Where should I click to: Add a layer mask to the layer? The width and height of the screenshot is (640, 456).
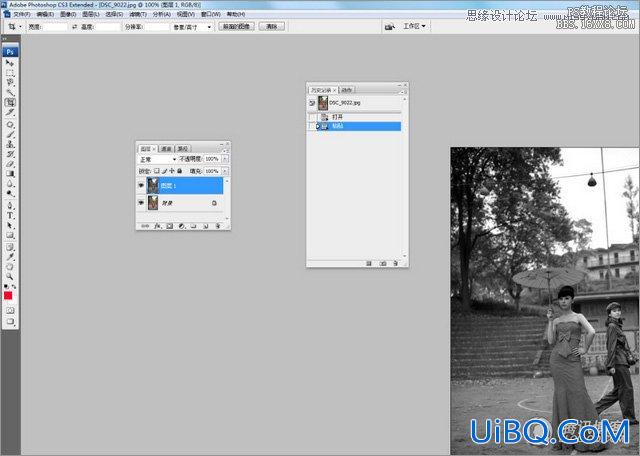169,226
